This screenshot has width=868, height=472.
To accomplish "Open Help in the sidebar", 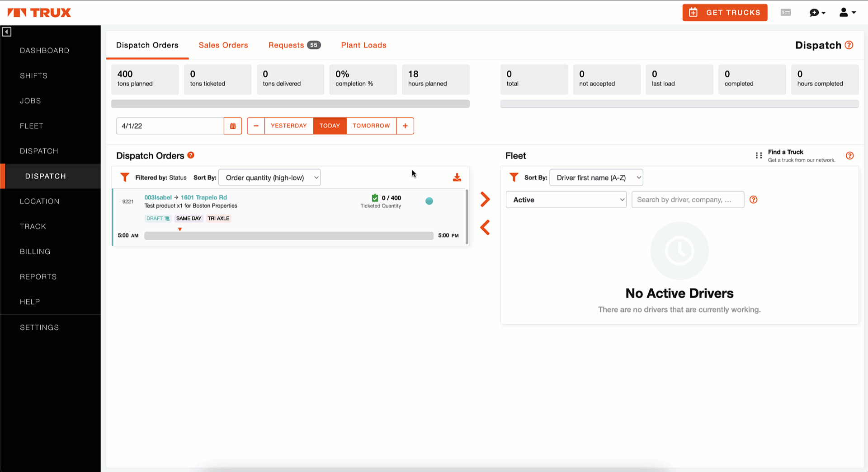I will click(30, 302).
